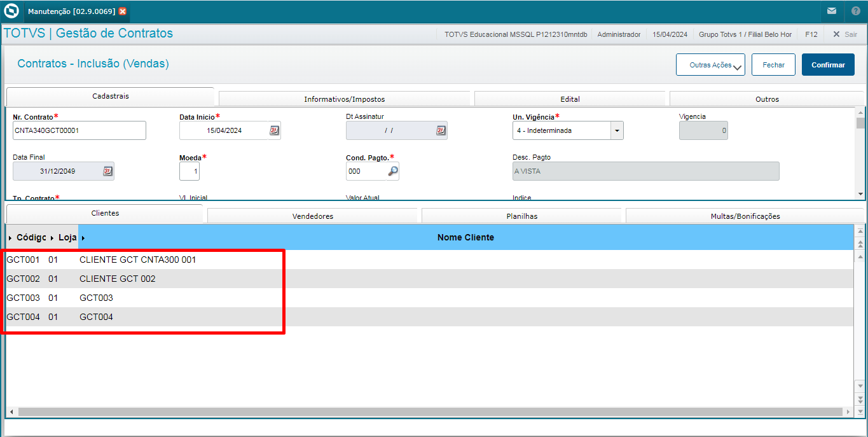The height and width of the screenshot is (437, 868).
Task: Click the arrow before Código header
Action: pyautogui.click(x=10, y=238)
